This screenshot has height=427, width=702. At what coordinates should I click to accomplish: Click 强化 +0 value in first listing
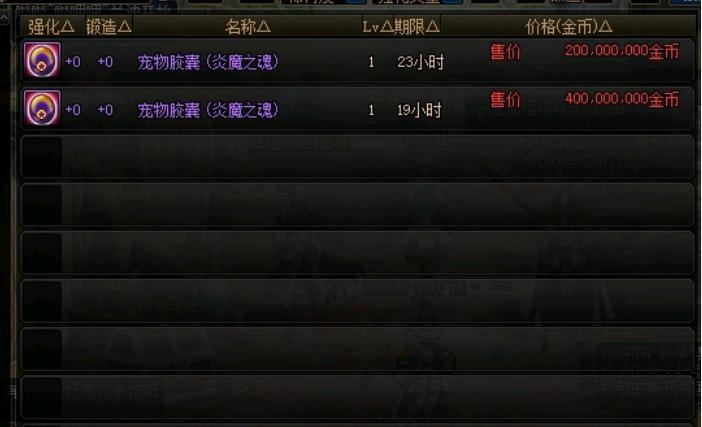pyautogui.click(x=73, y=61)
